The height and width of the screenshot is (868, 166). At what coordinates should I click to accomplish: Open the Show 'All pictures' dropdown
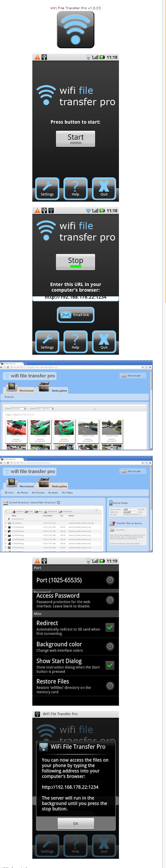coord(18,408)
